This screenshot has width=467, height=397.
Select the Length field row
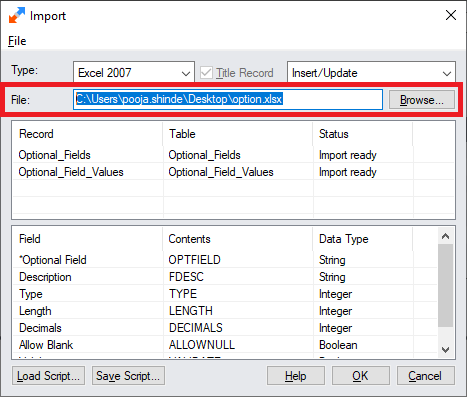[225, 311]
